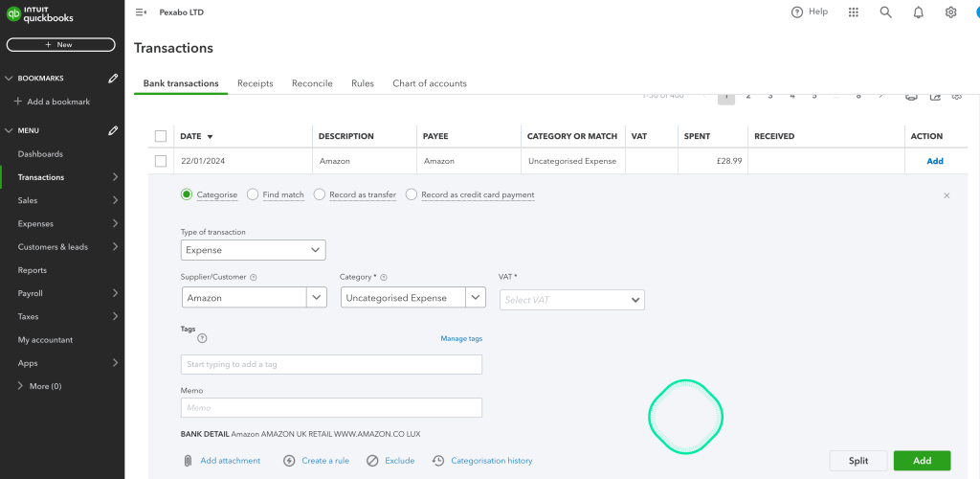The width and height of the screenshot is (980, 479).
Task: Select Record as credit card payment
Action: click(412, 194)
